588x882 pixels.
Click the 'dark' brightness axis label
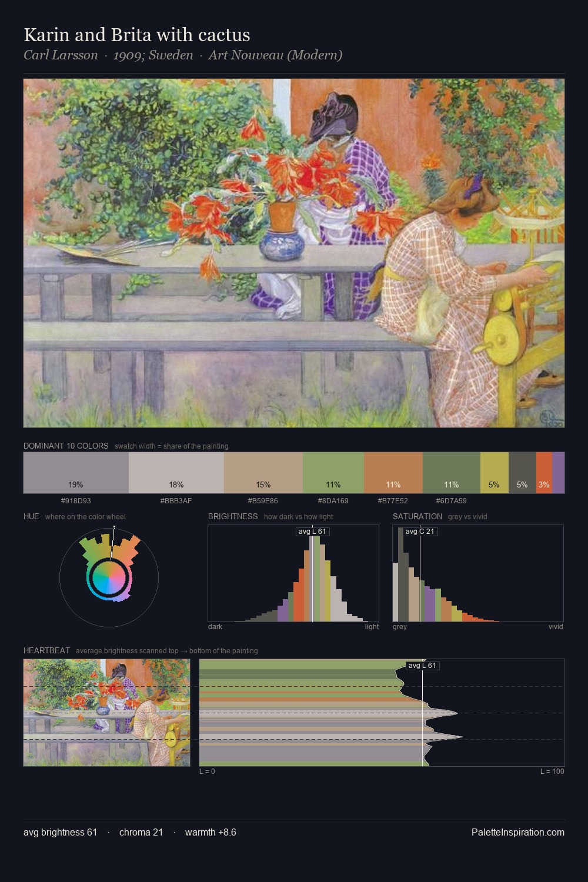215,627
